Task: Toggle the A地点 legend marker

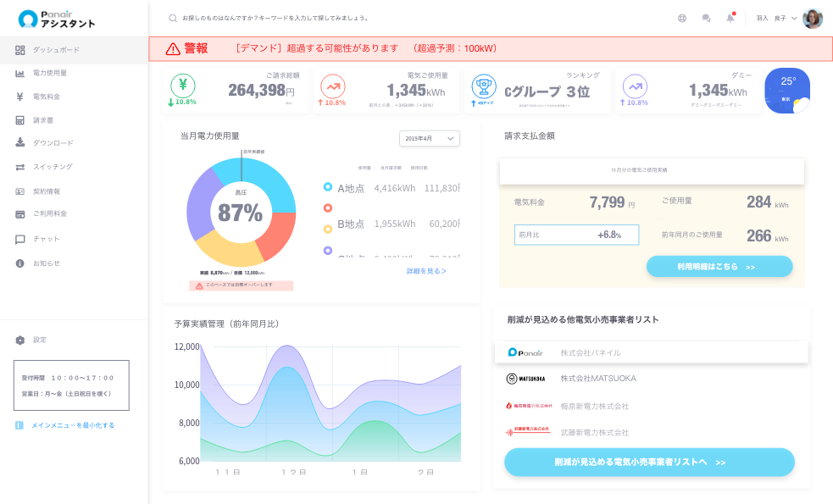Action: coord(328,187)
